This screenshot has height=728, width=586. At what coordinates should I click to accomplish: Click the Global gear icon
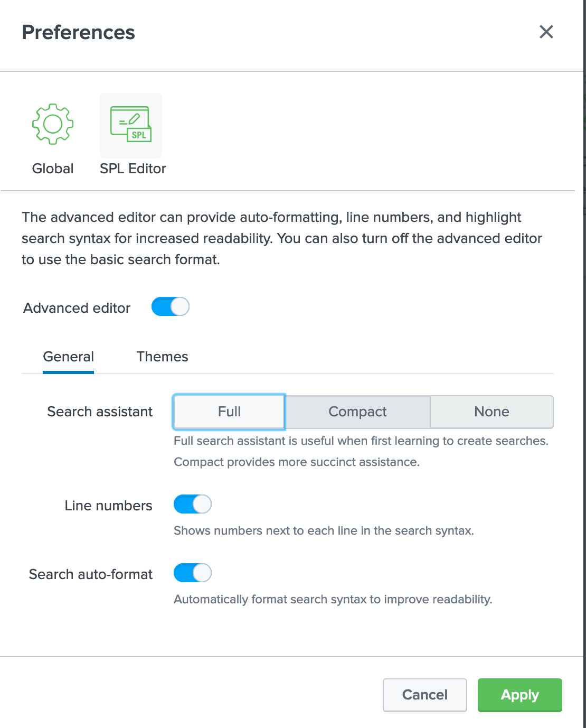(52, 125)
